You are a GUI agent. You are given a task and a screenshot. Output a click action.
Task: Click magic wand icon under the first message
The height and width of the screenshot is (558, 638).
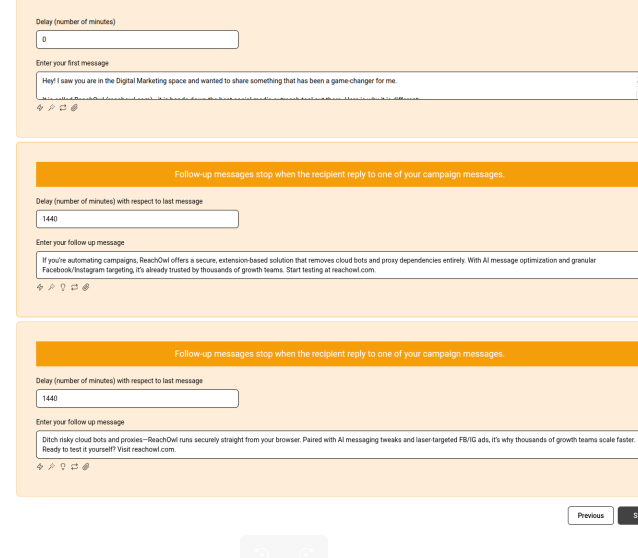(51, 108)
